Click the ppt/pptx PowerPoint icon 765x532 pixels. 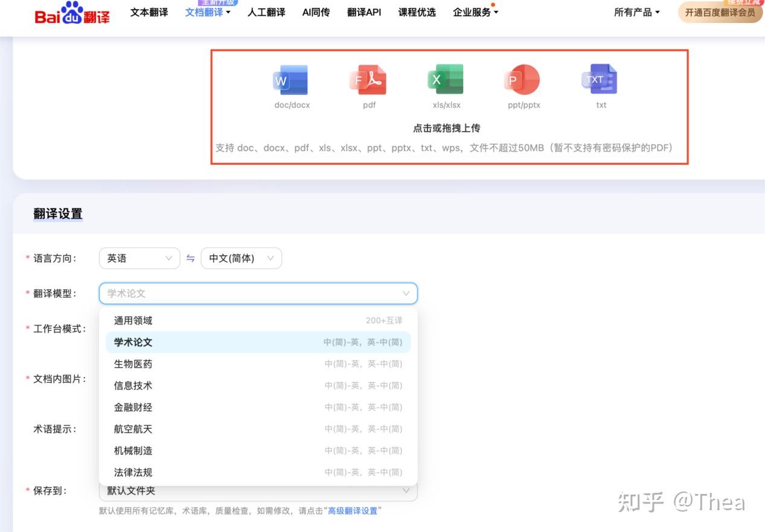(x=522, y=79)
